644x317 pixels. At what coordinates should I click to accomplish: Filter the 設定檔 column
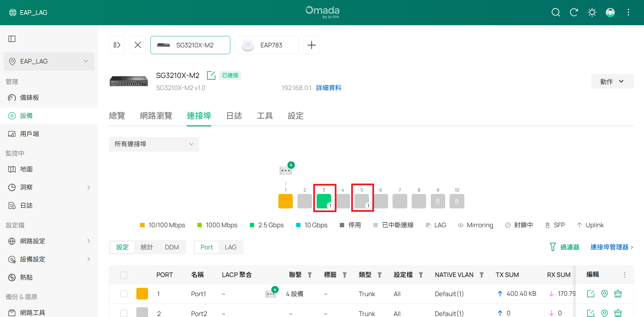click(x=421, y=275)
